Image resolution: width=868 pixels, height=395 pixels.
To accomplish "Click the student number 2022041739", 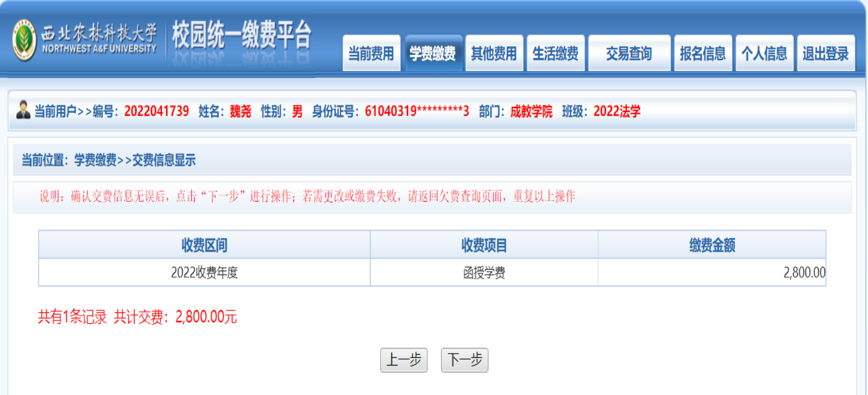I will pos(156,112).
